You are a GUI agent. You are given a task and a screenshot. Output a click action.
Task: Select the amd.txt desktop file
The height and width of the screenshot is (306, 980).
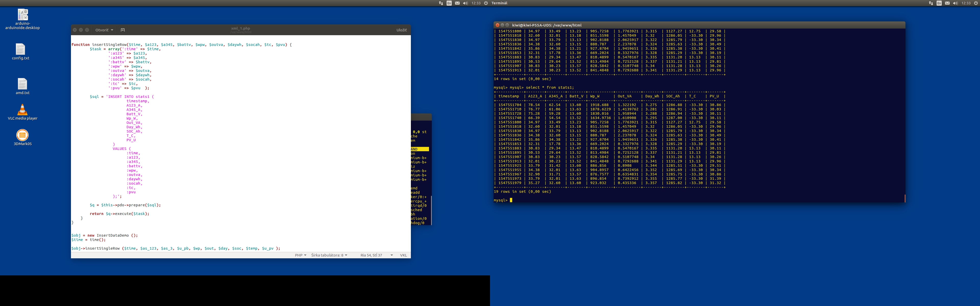tap(22, 84)
